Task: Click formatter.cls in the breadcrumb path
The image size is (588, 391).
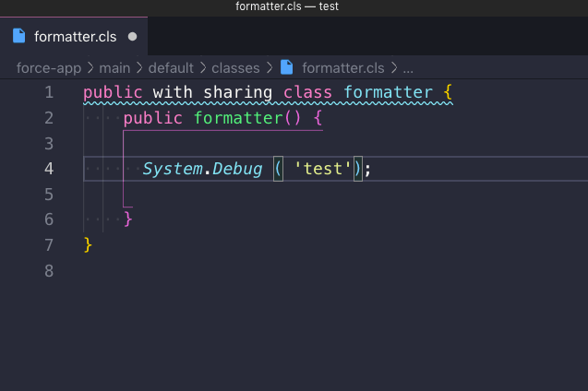Action: (x=343, y=68)
